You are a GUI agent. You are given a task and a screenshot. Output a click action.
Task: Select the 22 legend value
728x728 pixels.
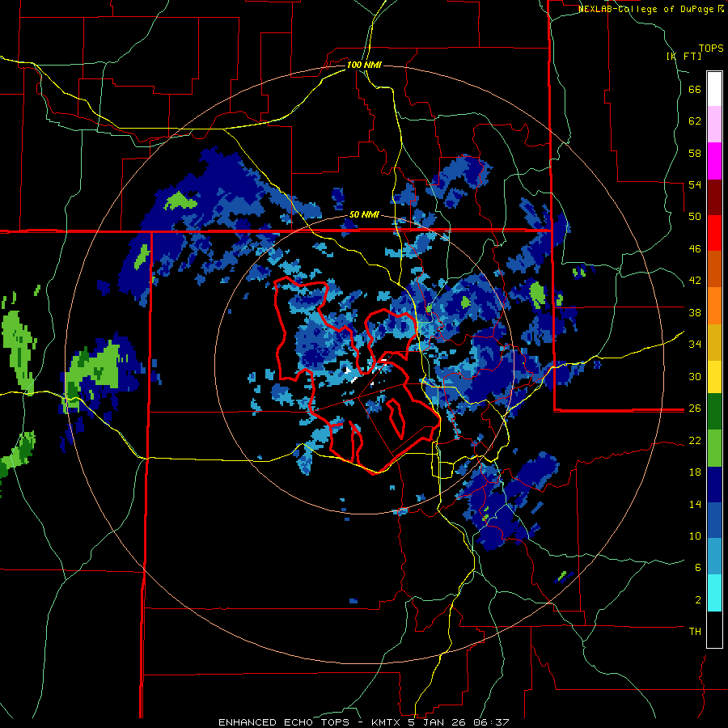tap(695, 440)
